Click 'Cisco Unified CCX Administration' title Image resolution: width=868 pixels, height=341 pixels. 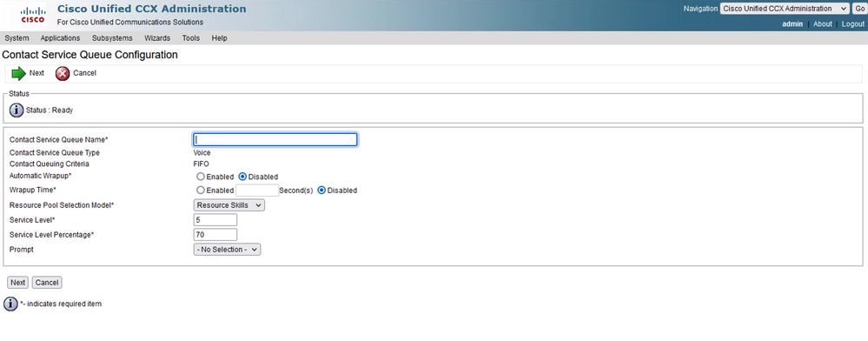coord(152,9)
